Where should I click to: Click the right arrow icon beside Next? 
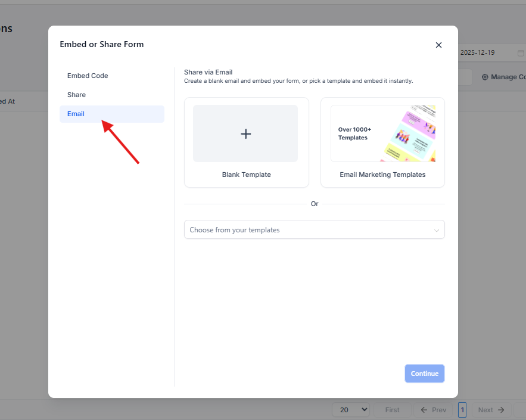[x=501, y=410]
